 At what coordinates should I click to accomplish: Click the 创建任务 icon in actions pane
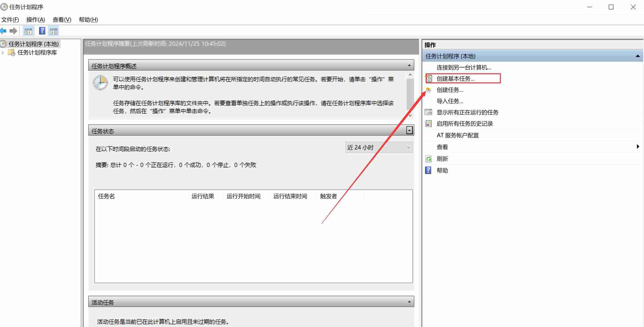429,90
